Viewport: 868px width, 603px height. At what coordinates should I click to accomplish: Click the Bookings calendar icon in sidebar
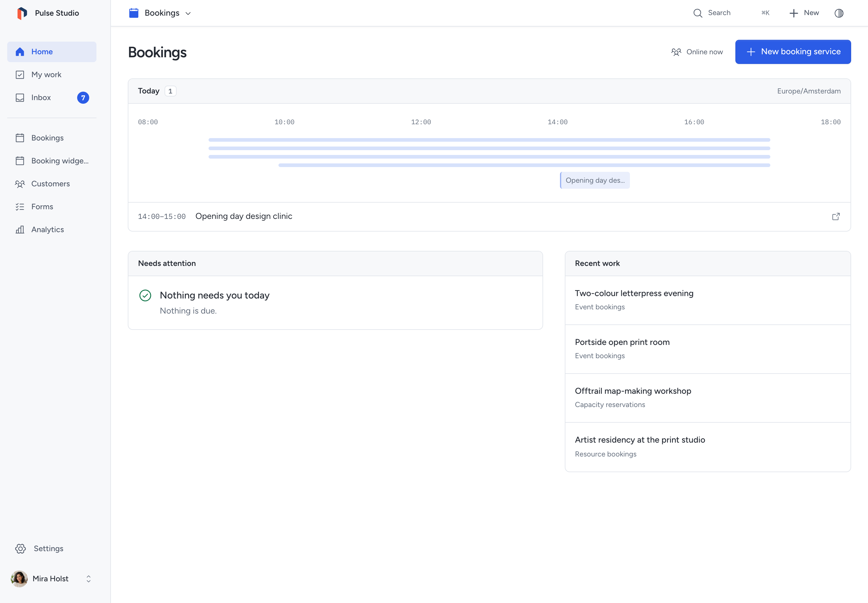(20, 138)
